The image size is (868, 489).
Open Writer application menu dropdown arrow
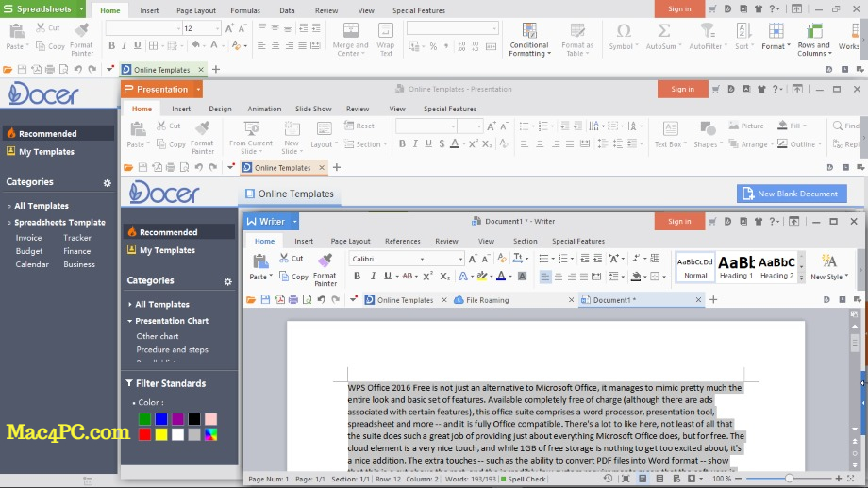click(x=294, y=222)
